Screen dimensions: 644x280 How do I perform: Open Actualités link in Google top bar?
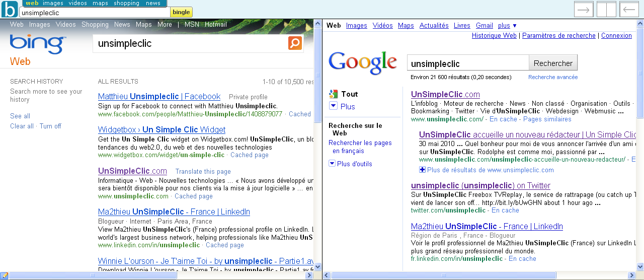tap(434, 25)
